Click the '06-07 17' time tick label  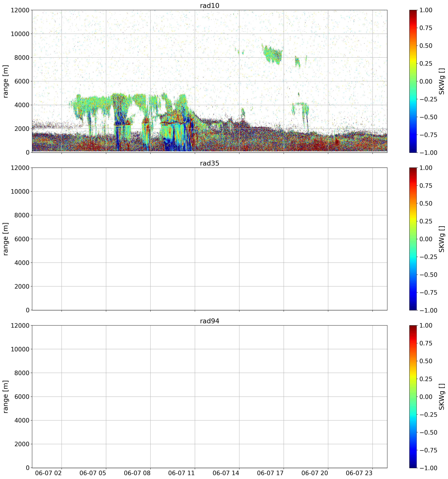click(x=270, y=473)
